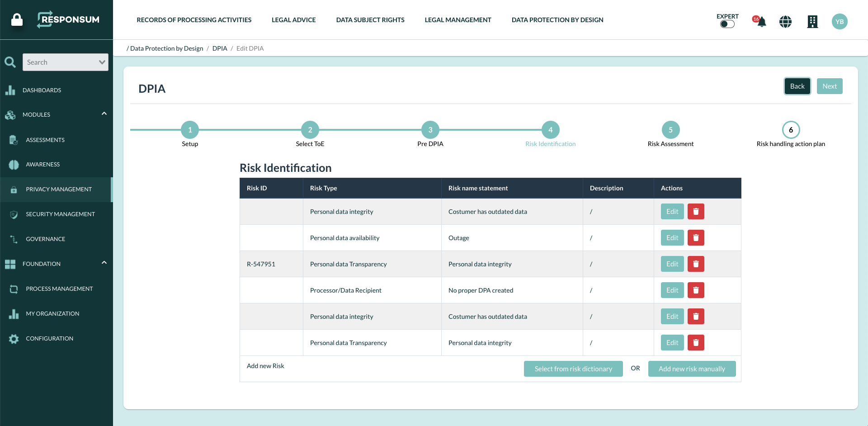Image resolution: width=868 pixels, height=426 pixels.
Task: Collapse the Foundation section
Action: point(104,262)
